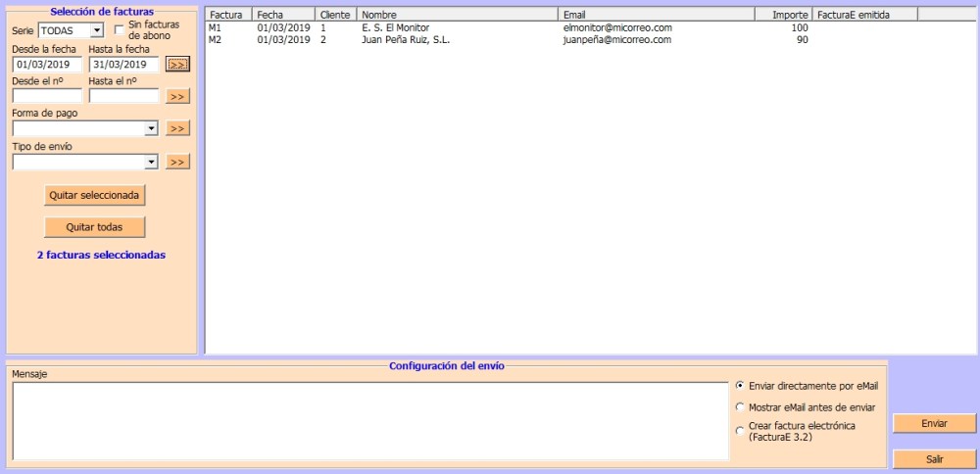
Task: Select Enviar directamente por eMail option
Action: (740, 386)
